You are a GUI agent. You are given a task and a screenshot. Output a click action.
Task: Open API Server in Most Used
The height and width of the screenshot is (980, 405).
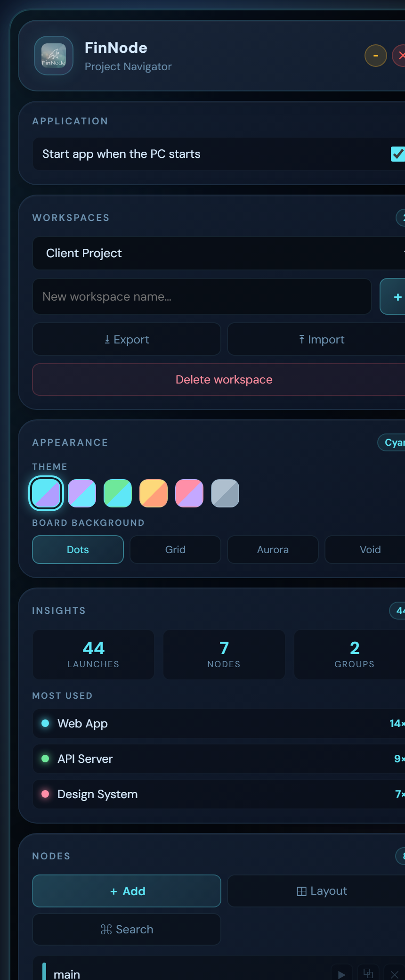pos(219,759)
